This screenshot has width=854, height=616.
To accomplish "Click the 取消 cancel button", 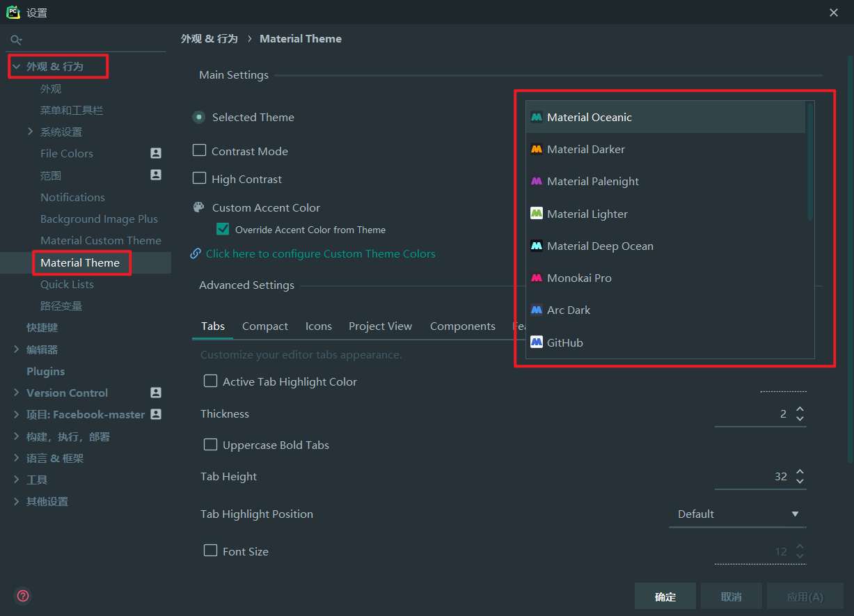I will (732, 597).
